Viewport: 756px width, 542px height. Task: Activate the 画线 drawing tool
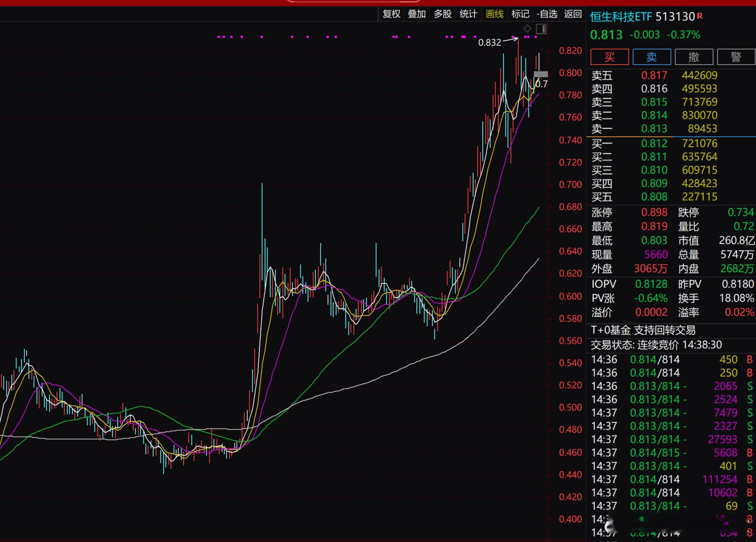pos(495,14)
